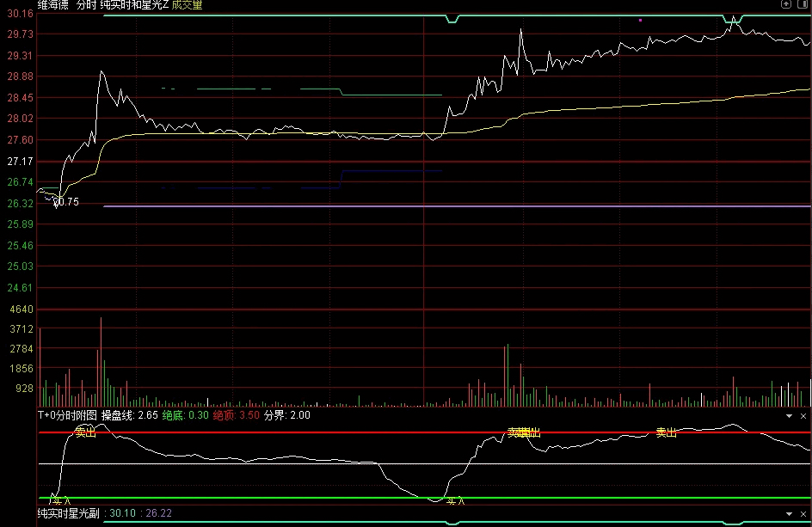
Task: Select the yellow 成交量 label
Action: tap(188, 5)
